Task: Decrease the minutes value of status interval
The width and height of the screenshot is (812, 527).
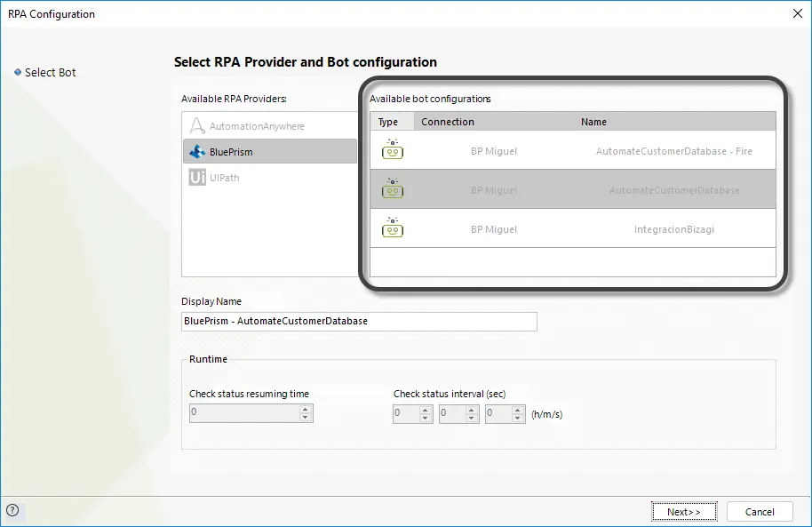Action: click(471, 418)
